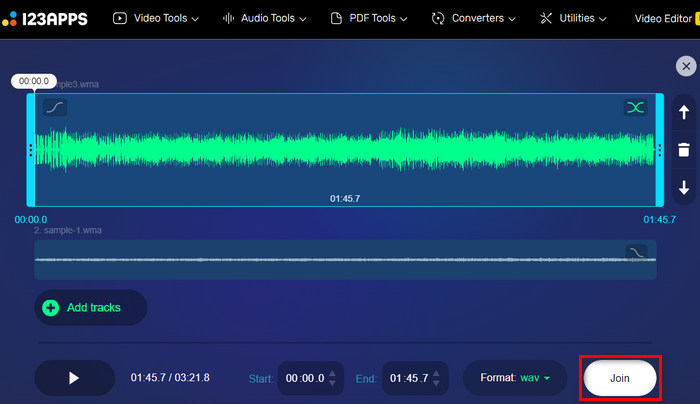700x404 pixels.
Task: Decrease the Start time value
Action: coord(332,383)
